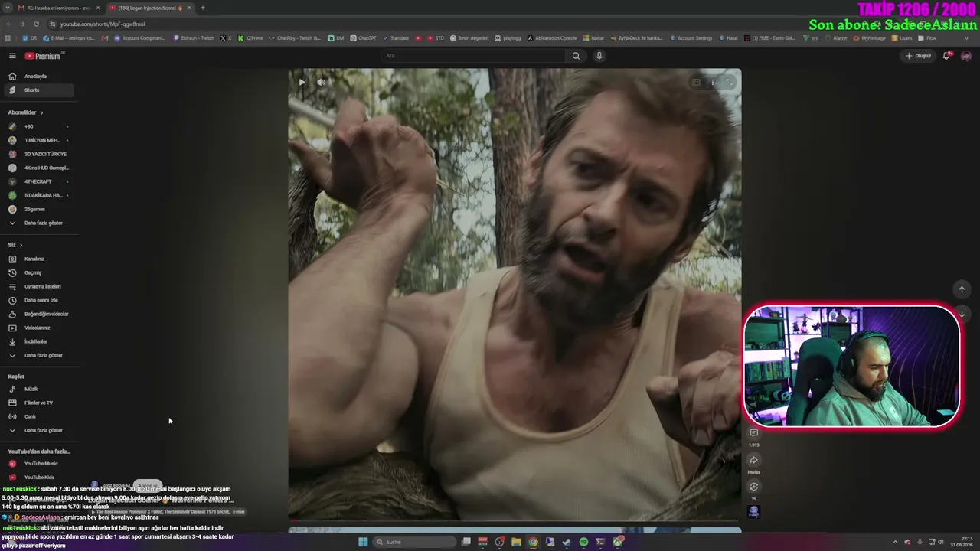980x551 pixels.
Task: Open Oynatma listeleri
Action: [x=38, y=286]
